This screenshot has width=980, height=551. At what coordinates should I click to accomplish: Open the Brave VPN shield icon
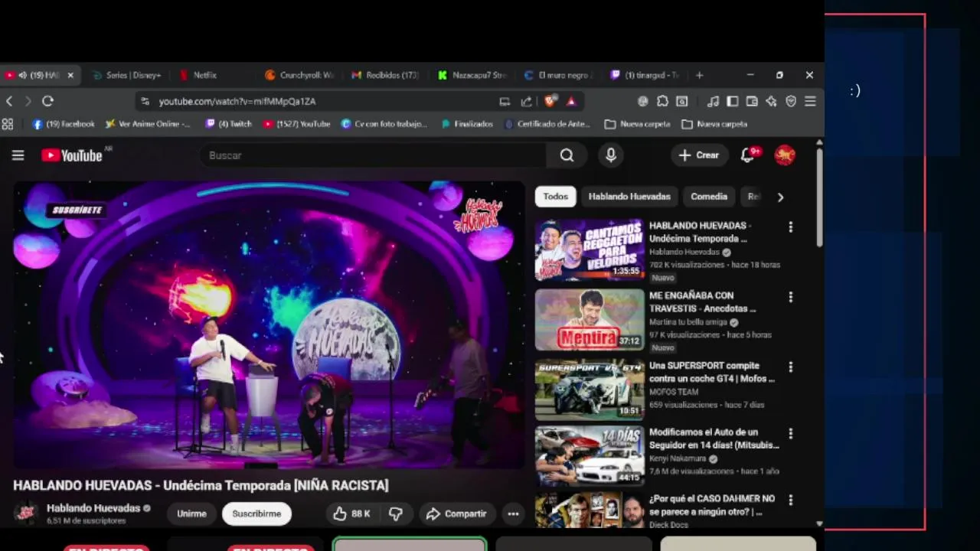point(791,101)
